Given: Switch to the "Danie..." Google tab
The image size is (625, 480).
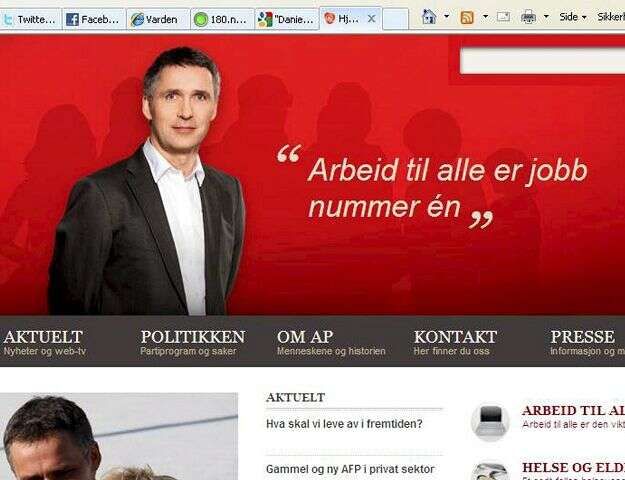Looking at the screenshot, I should 287,19.
